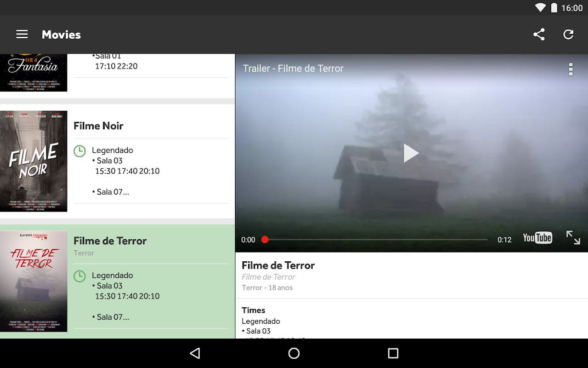Tap Sala 03 in the Filme de Terror card

click(x=107, y=286)
